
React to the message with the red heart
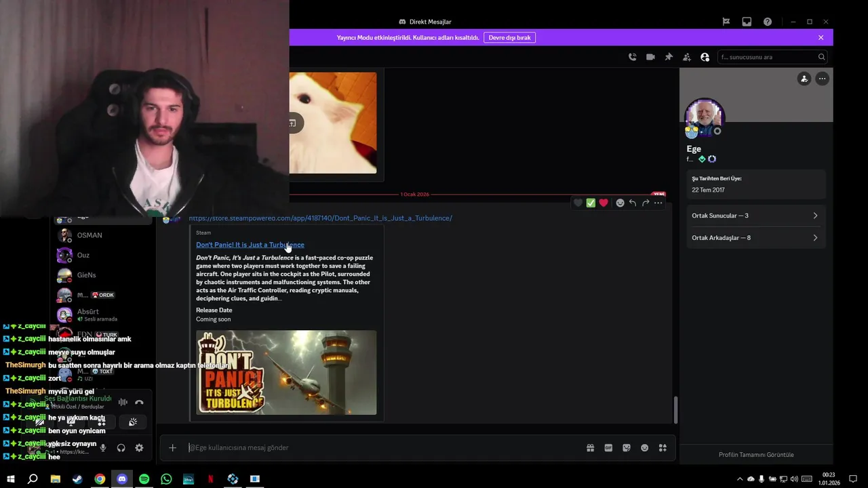click(604, 203)
